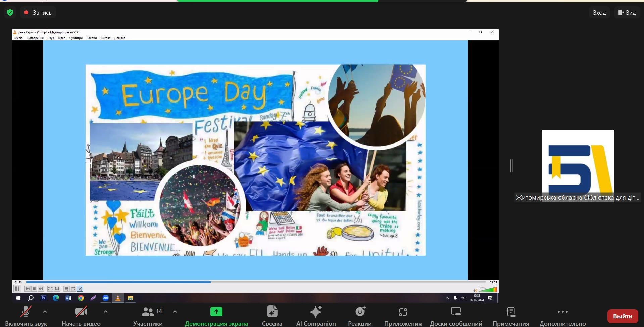
Task: Open the Reactions (Реакции) menu
Action: (360, 316)
